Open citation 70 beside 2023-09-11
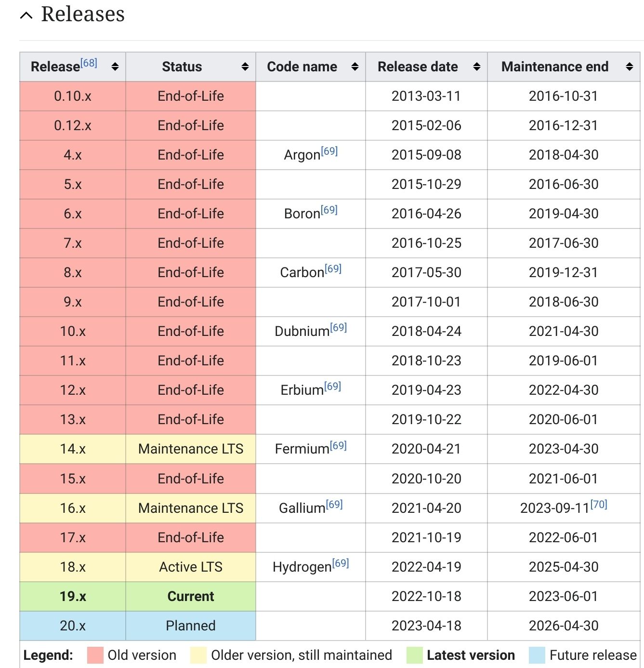 pos(599,504)
